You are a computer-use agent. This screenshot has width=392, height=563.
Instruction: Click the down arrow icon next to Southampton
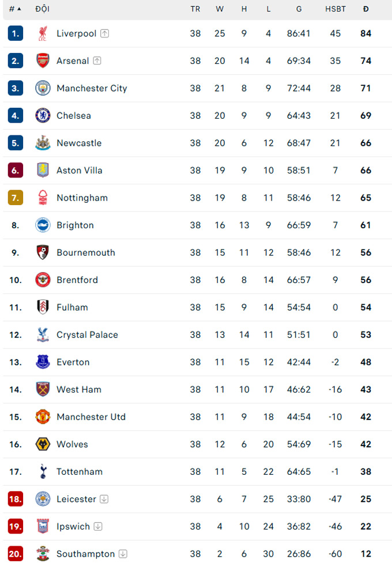click(x=123, y=554)
